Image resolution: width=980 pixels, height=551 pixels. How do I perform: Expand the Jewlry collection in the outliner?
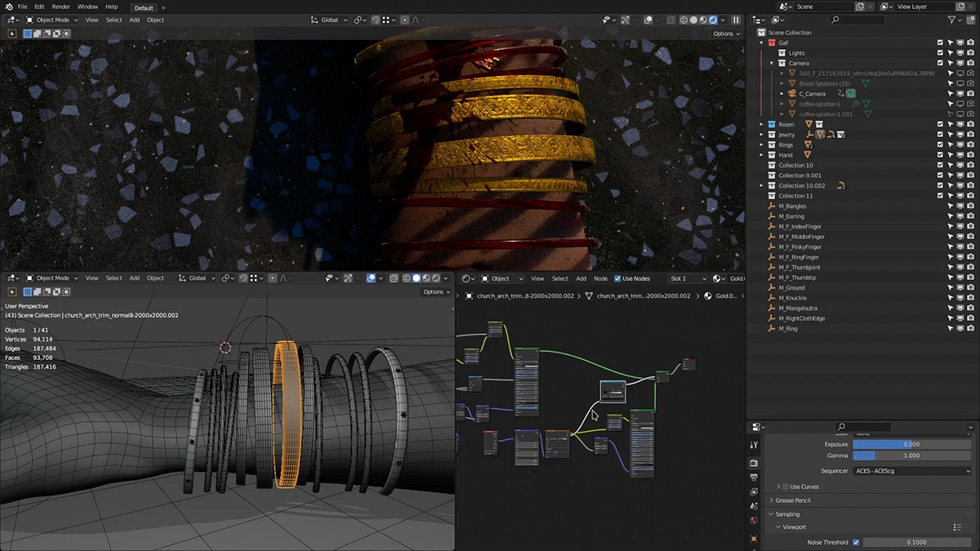(x=762, y=135)
